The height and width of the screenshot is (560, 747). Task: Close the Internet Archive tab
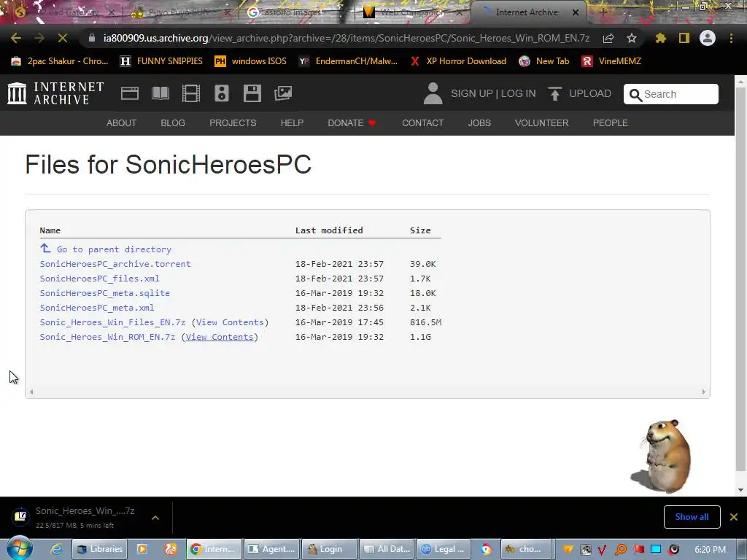(x=576, y=12)
